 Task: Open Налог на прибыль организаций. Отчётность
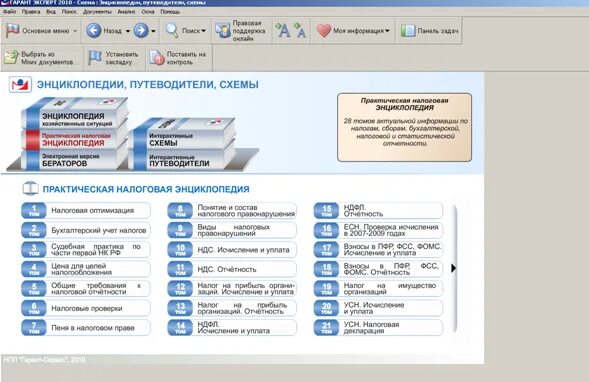tap(232, 308)
